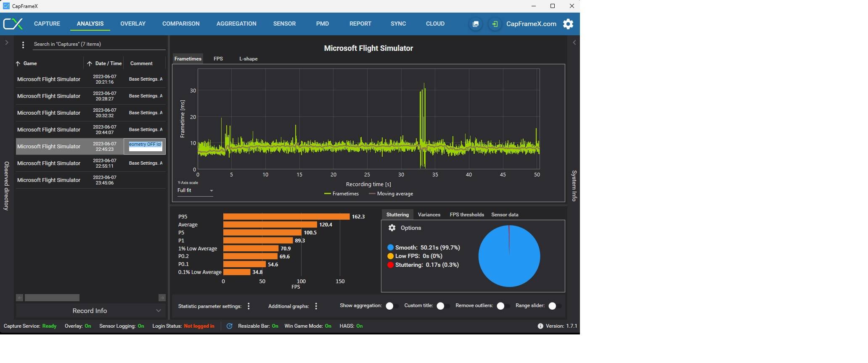Viewport: 868px width, 363px height.
Task: Open the CapFrameX.com link
Action: [x=531, y=24]
